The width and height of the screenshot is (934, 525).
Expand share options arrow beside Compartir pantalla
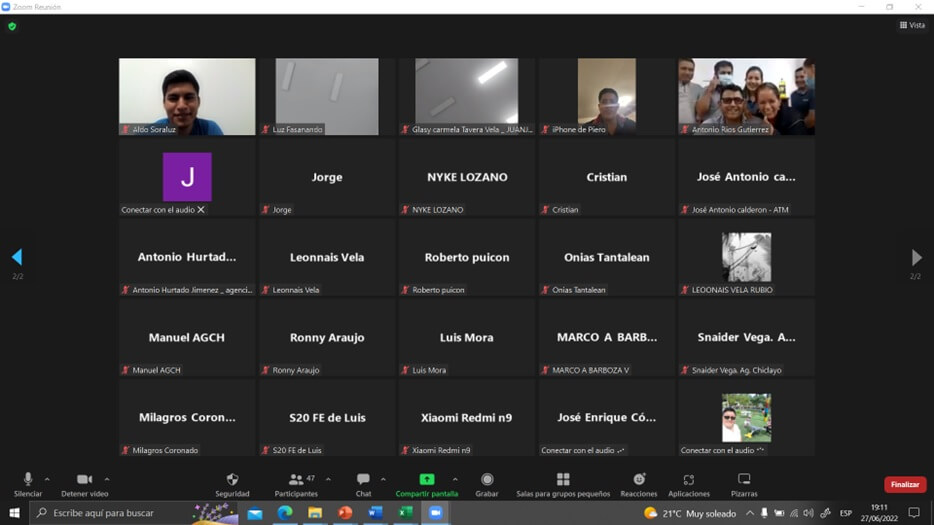(x=455, y=479)
